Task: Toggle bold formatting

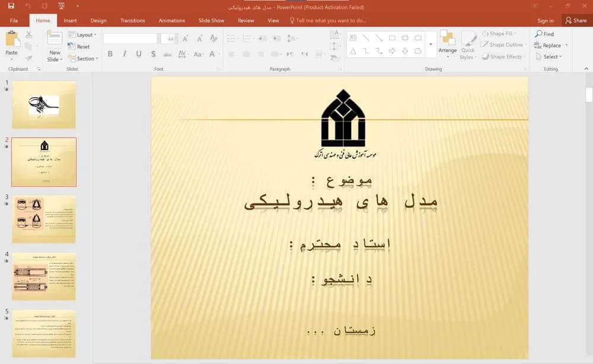Action: (110, 54)
